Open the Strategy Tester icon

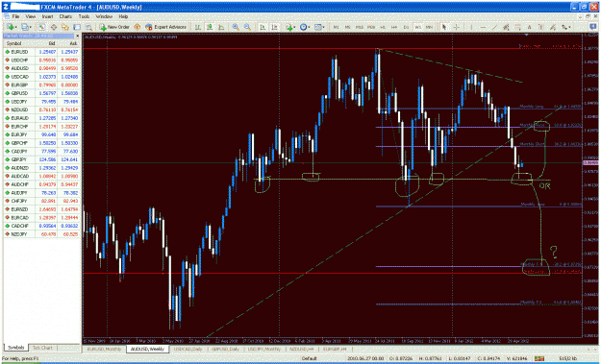click(88, 27)
